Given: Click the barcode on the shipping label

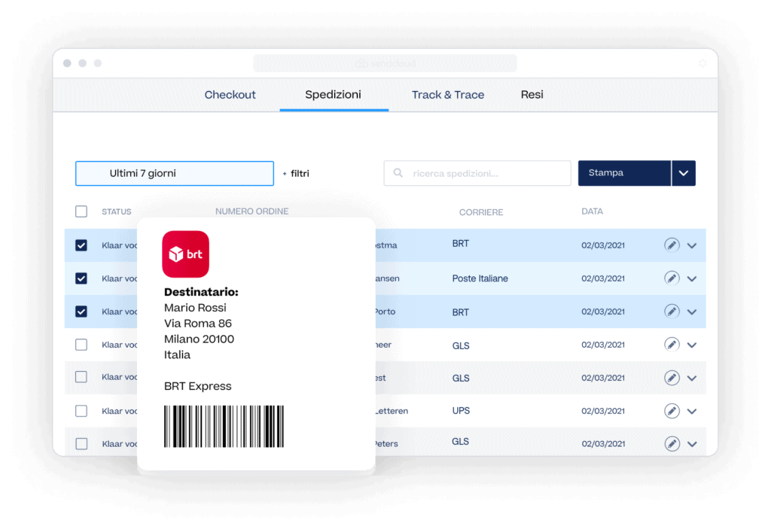Looking at the screenshot, I should pyautogui.click(x=224, y=425).
